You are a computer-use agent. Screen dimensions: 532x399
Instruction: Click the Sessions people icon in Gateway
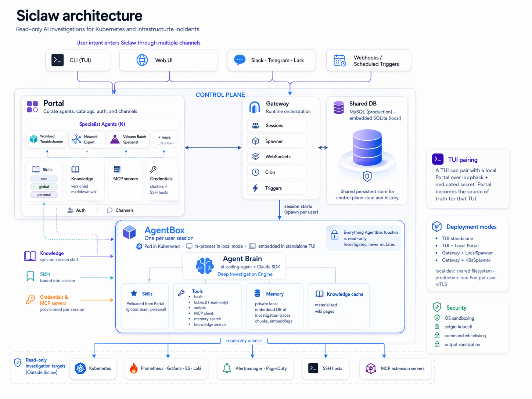pos(255,126)
